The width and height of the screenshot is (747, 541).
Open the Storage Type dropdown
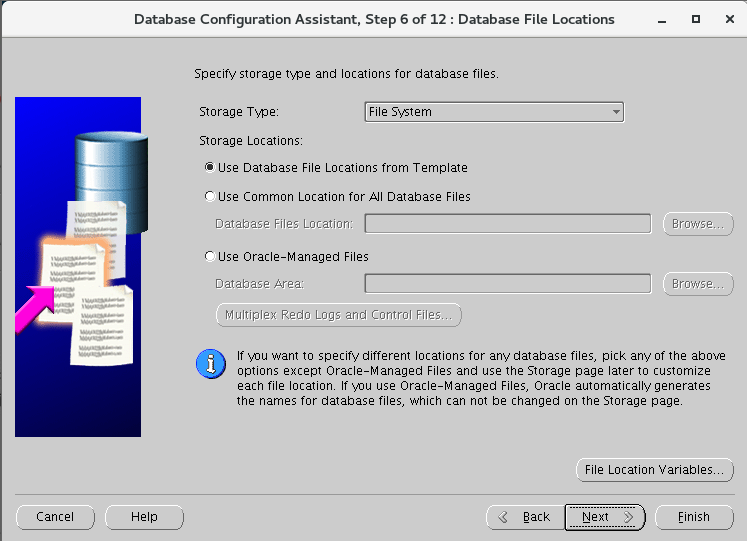point(494,112)
